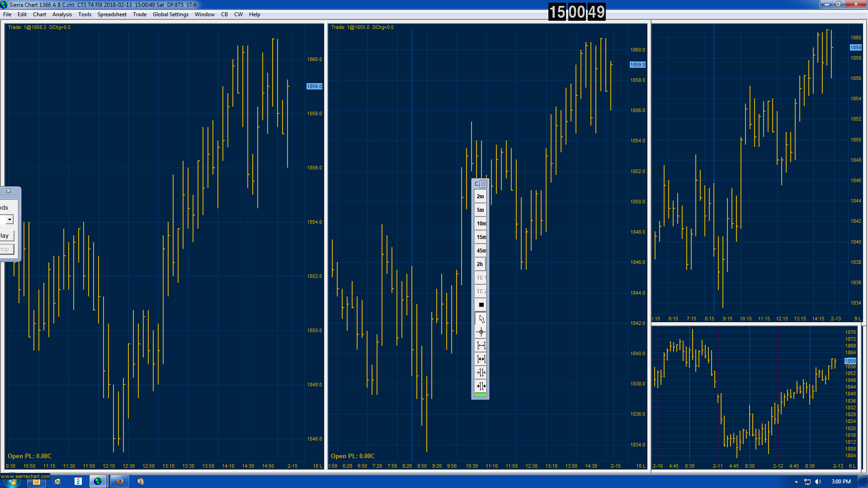Image resolution: width=868 pixels, height=488 pixels.
Task: Click the Sierra Chart globe taskbar icon
Action: [x=98, y=481]
